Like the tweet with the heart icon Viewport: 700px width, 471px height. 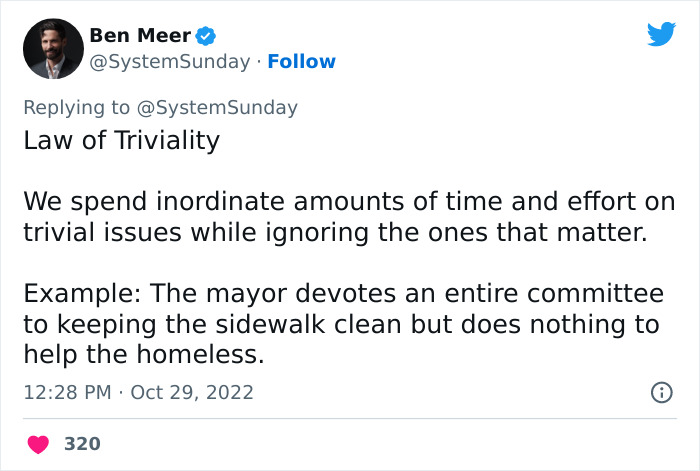[x=38, y=444]
